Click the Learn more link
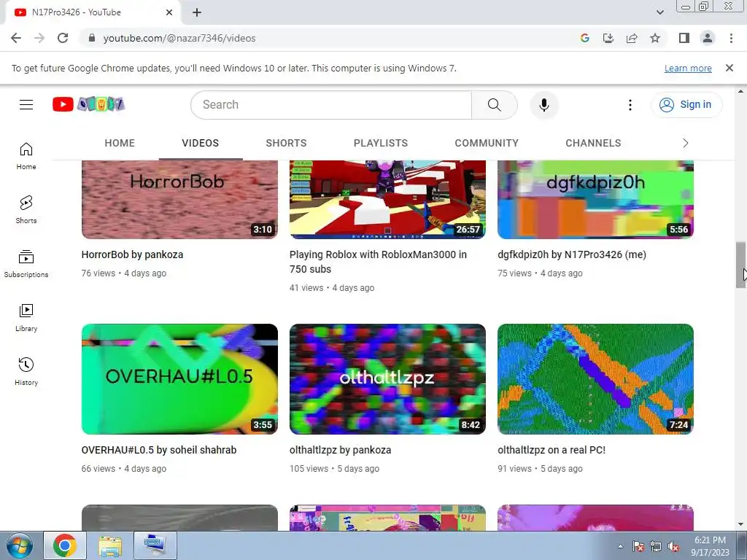 (x=688, y=68)
